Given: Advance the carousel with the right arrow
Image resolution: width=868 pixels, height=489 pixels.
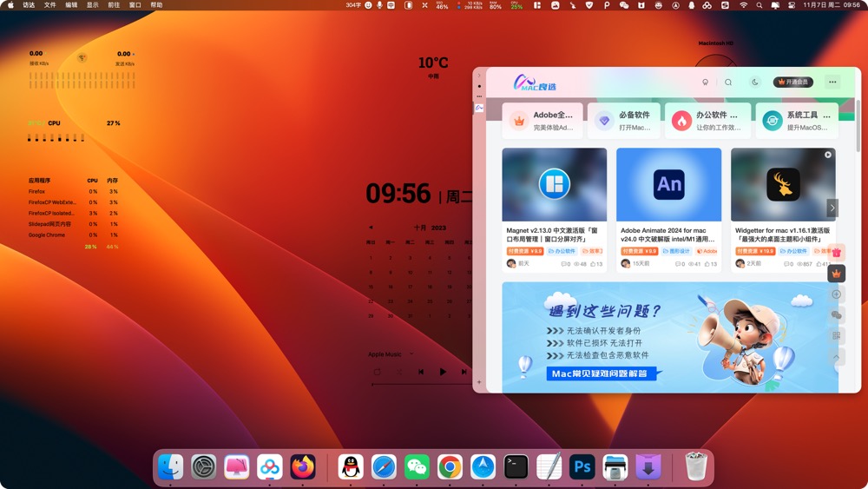Looking at the screenshot, I should [832, 208].
